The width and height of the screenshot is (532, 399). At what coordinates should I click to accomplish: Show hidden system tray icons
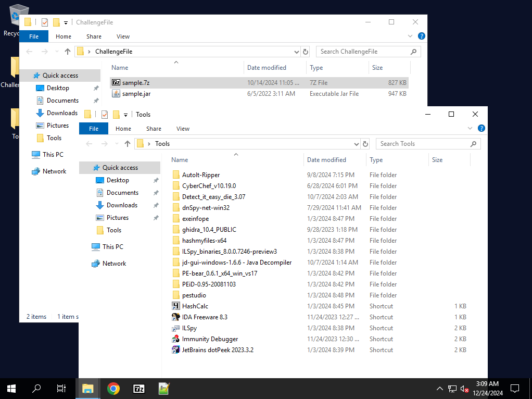(439, 389)
